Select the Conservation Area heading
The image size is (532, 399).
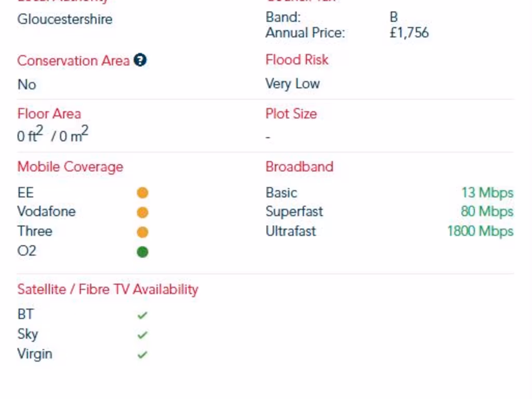[x=73, y=61]
